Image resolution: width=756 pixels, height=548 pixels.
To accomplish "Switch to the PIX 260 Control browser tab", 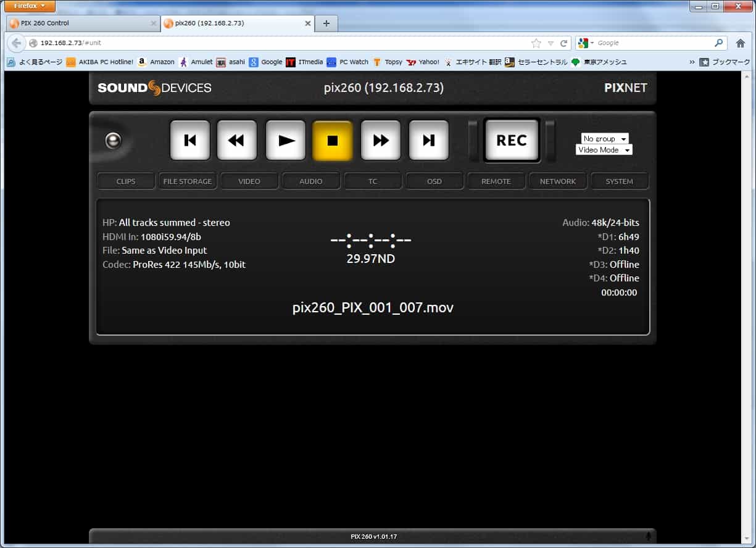I will coord(83,23).
